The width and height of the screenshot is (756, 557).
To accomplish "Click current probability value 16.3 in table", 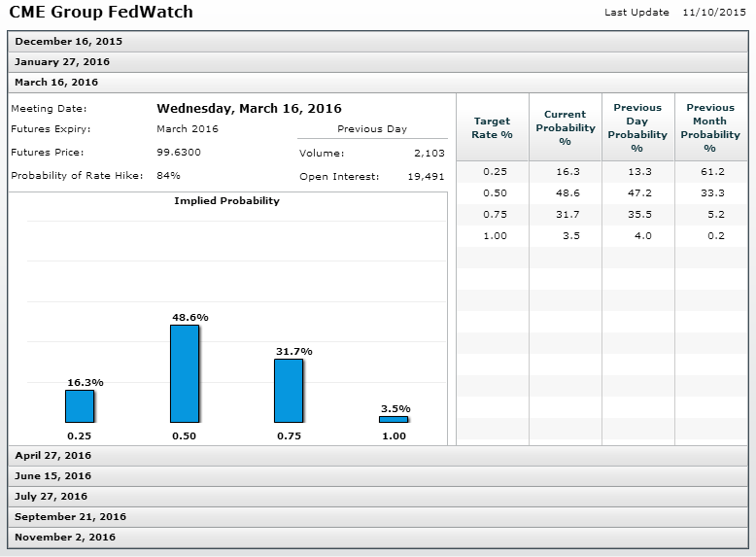I will click(567, 172).
